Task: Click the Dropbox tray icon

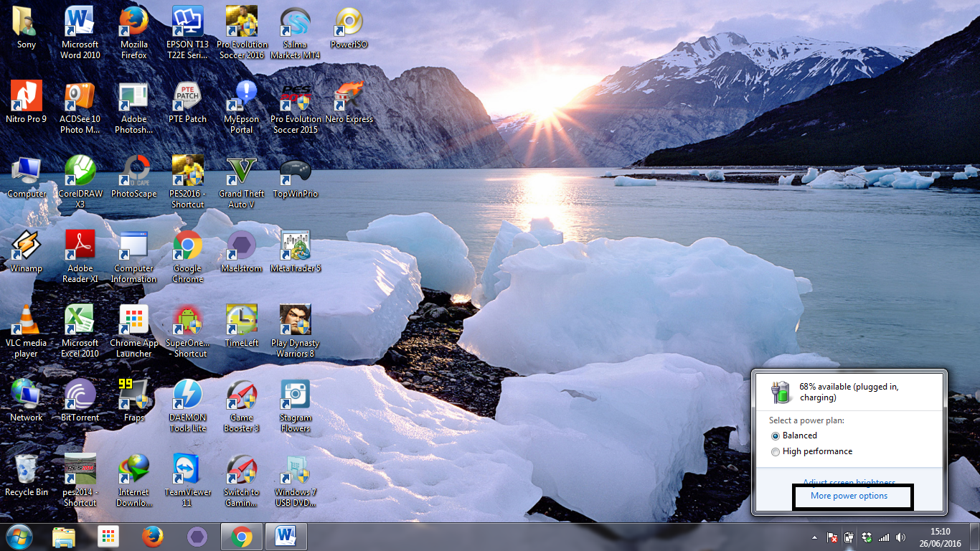Action: (x=867, y=537)
